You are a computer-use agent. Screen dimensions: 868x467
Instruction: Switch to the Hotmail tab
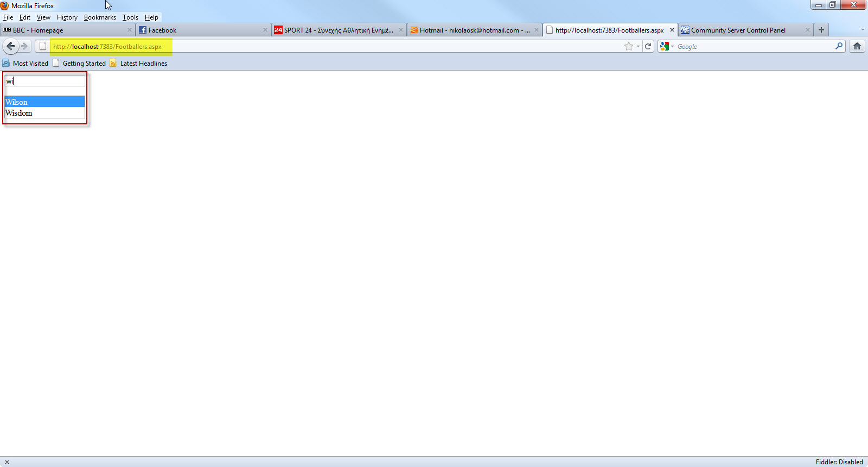pyautogui.click(x=475, y=30)
